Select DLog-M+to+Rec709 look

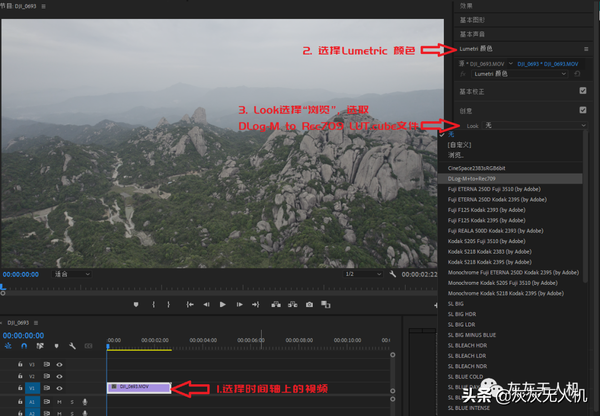pos(510,179)
